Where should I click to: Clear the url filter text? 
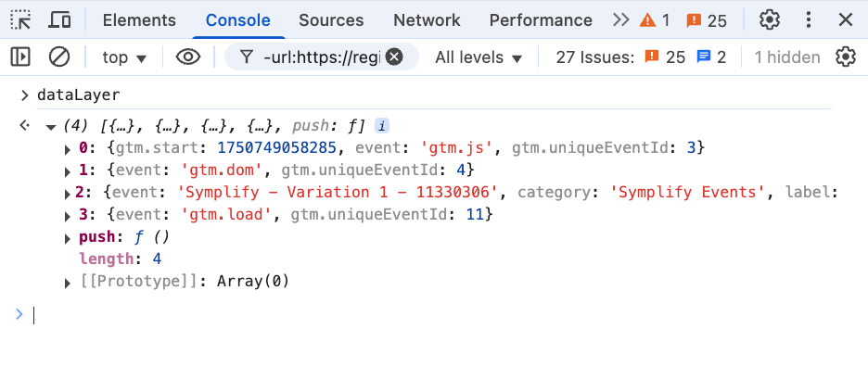(394, 57)
